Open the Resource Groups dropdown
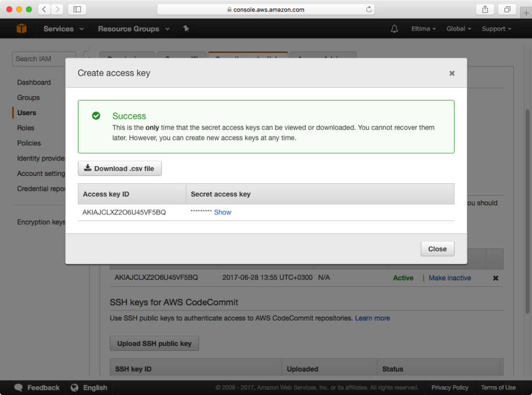Viewport: 532px width, 395px height. click(x=134, y=29)
